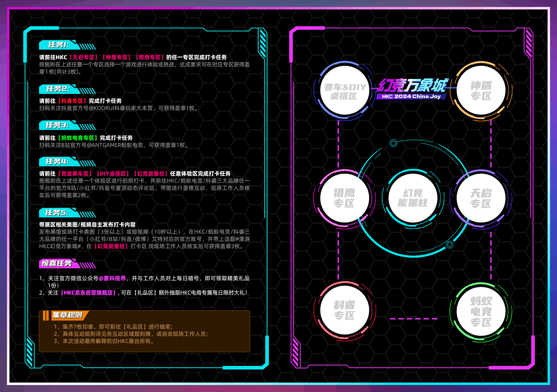Select the 猎鹰专区 stamp circle
The width and height of the screenshot is (557, 392).
pyautogui.click(x=345, y=198)
